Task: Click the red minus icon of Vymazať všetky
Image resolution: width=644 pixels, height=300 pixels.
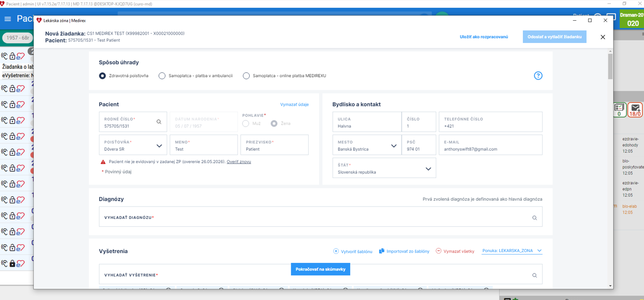Action: pos(438,251)
